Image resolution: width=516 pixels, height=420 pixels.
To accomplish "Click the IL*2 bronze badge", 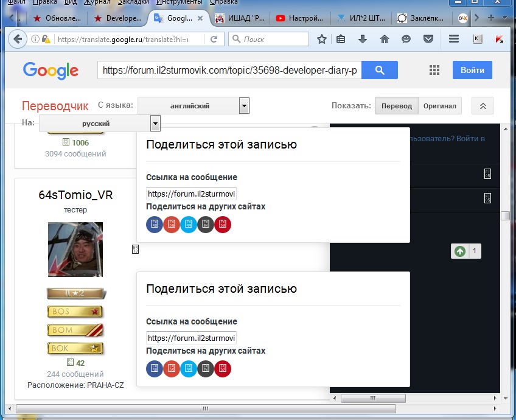I will coord(75,293).
